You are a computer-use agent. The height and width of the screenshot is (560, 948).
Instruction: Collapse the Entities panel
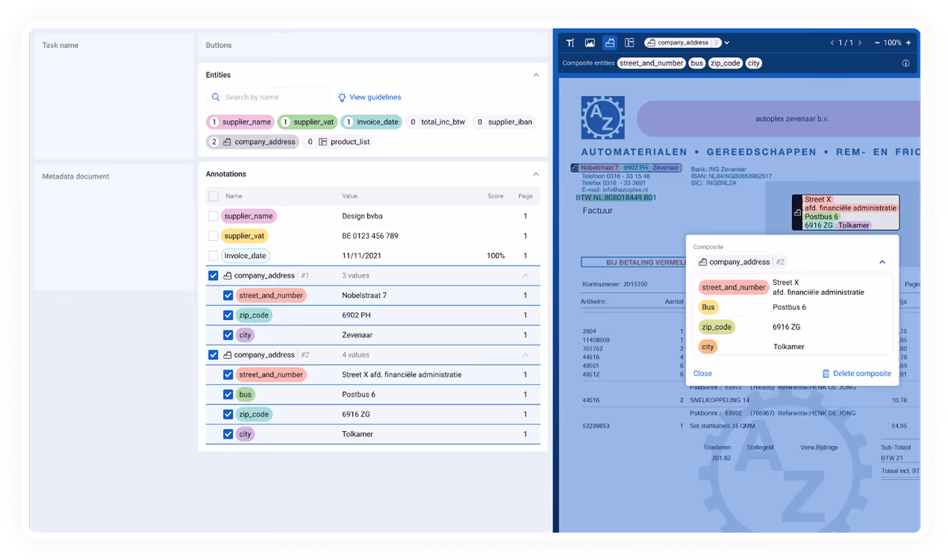536,74
